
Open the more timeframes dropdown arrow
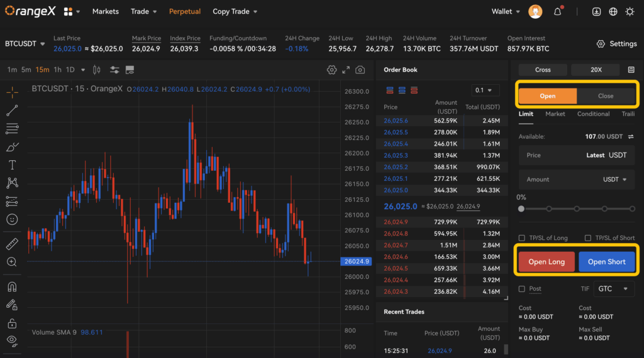pyautogui.click(x=83, y=70)
